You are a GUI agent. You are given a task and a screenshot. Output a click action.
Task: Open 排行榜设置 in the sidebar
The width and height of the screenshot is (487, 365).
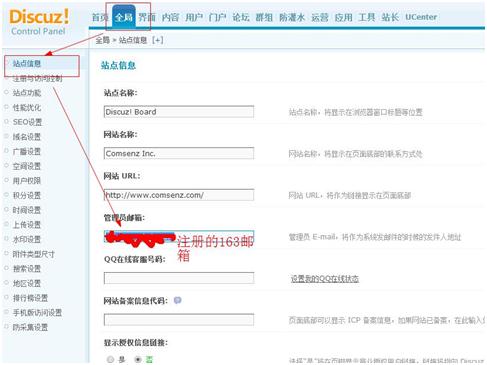click(x=30, y=298)
